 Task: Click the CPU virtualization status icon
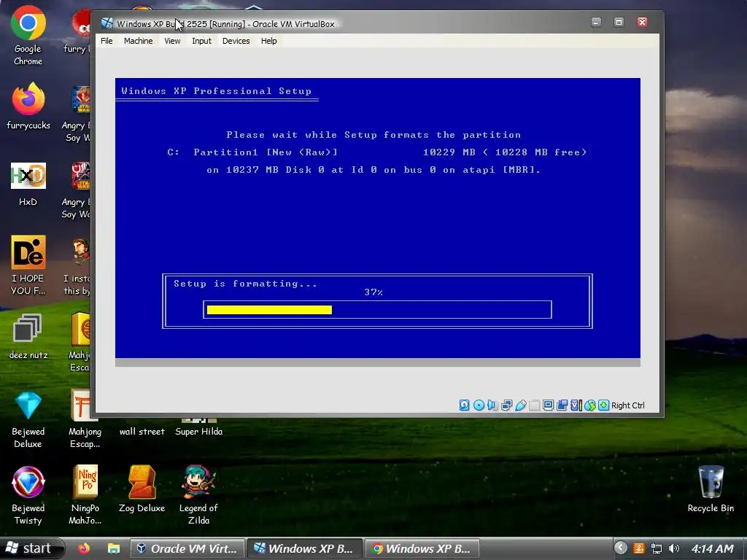[576, 405]
